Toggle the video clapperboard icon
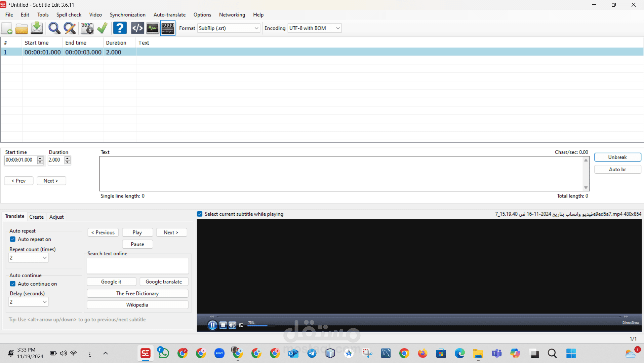Image resolution: width=644 pixels, height=363 pixels. click(168, 28)
